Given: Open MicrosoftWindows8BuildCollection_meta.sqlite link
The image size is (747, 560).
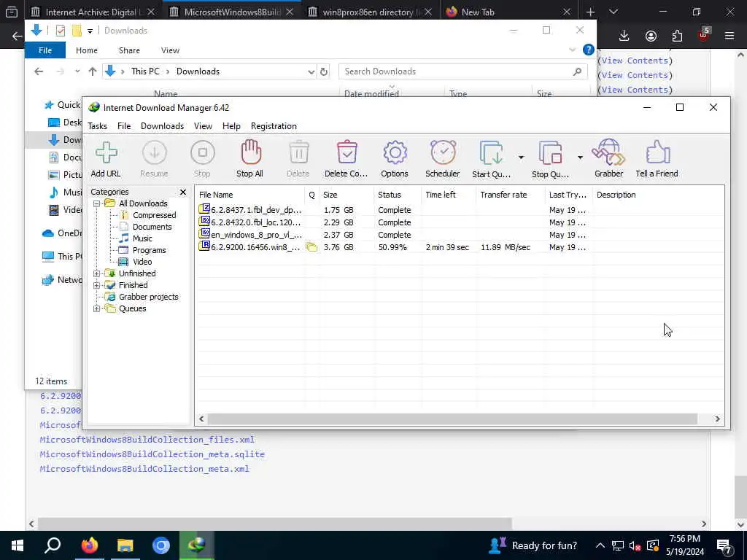Looking at the screenshot, I should coord(152,454).
